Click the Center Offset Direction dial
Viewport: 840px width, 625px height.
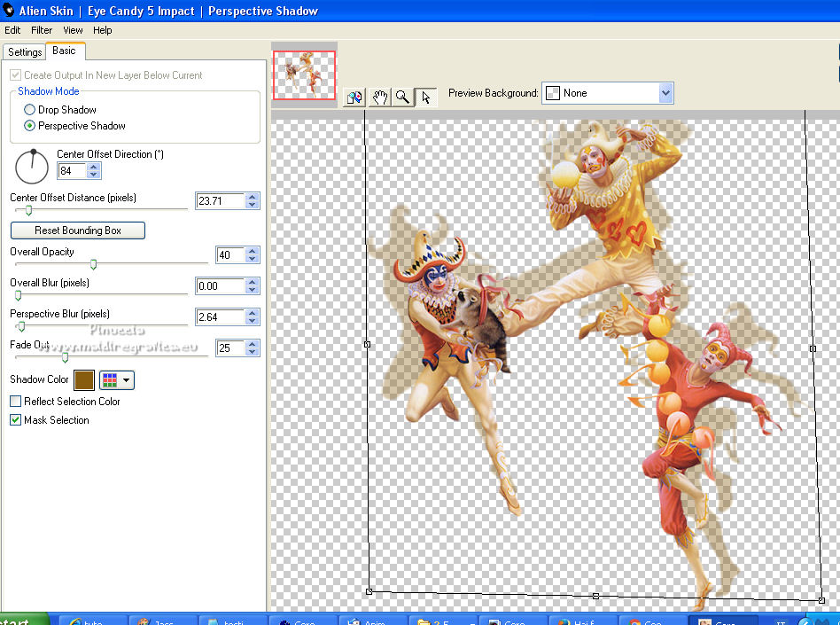pyautogui.click(x=32, y=167)
